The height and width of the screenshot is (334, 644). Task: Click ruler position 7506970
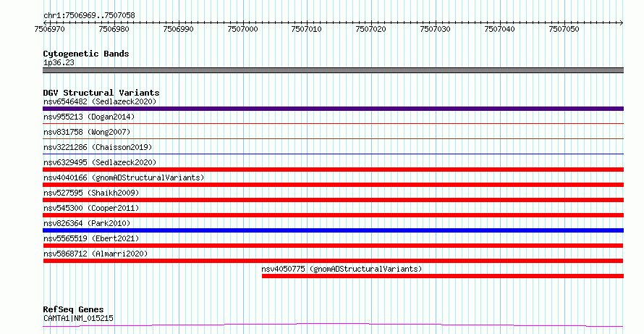tap(50, 29)
